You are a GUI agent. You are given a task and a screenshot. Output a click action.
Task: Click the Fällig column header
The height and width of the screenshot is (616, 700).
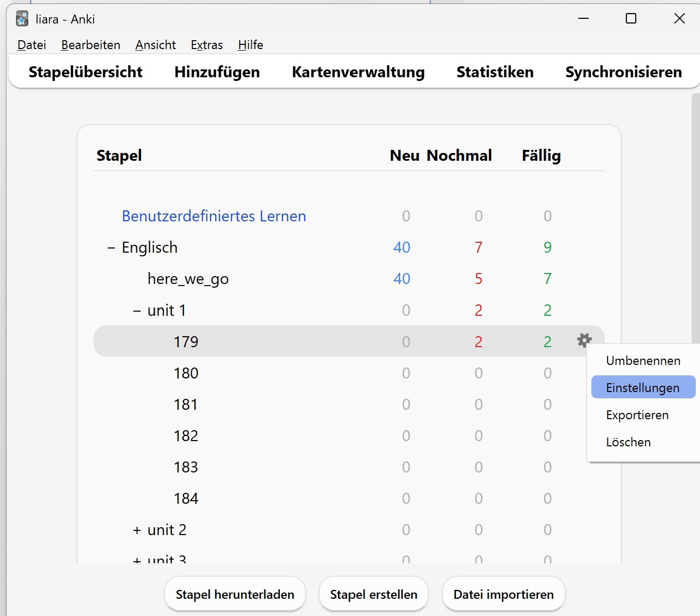point(541,156)
